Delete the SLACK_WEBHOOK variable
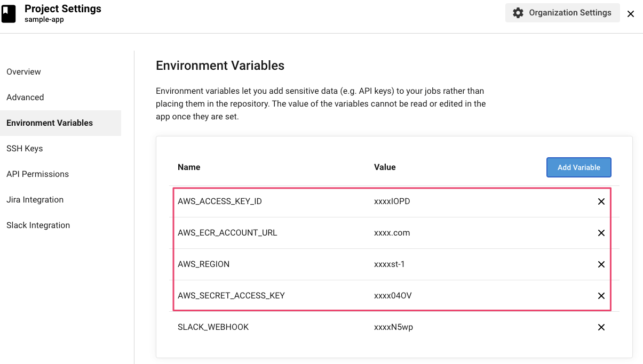The image size is (643, 364). pos(601,327)
